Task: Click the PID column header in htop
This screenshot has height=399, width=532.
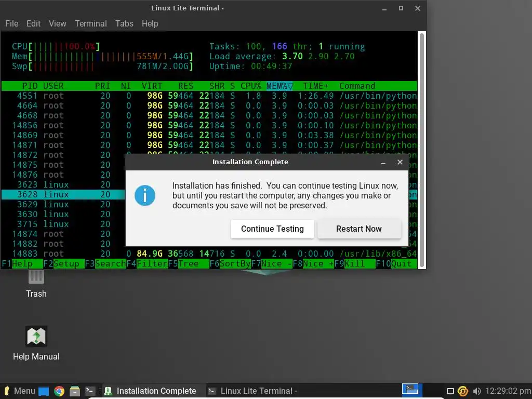Action: pos(30,86)
